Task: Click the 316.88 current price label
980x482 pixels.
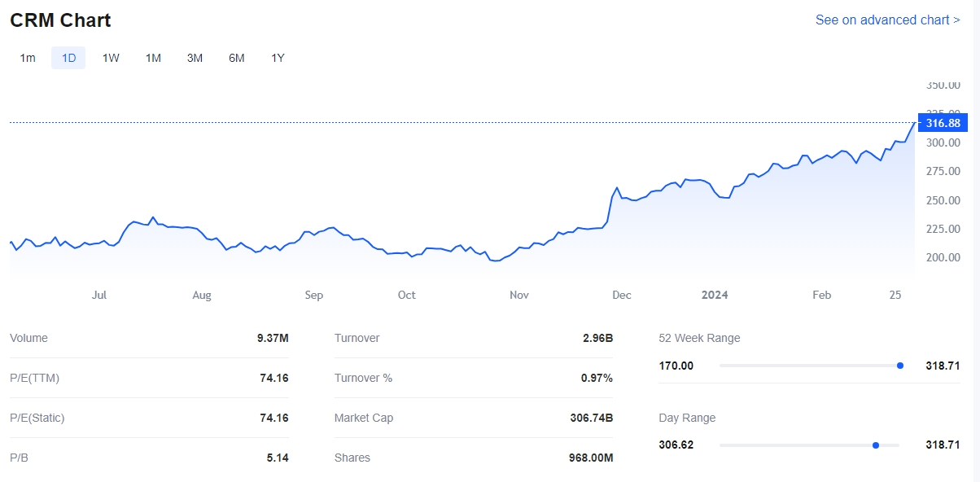Action: (x=943, y=123)
